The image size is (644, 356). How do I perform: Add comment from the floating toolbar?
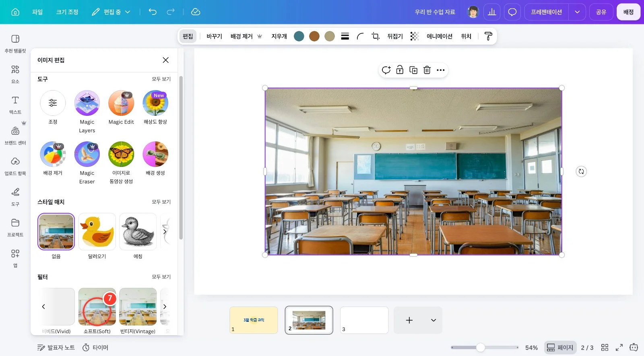pyautogui.click(x=386, y=70)
